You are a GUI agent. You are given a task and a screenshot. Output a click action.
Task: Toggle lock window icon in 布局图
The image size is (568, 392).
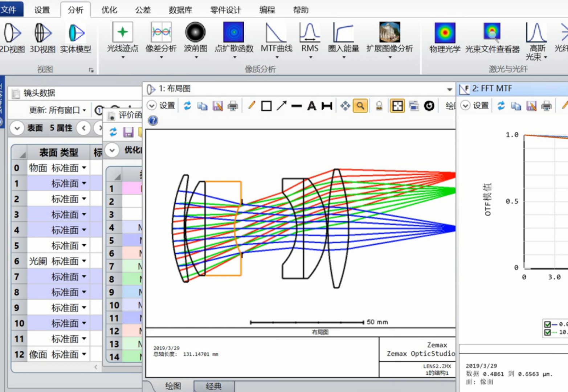[379, 106]
